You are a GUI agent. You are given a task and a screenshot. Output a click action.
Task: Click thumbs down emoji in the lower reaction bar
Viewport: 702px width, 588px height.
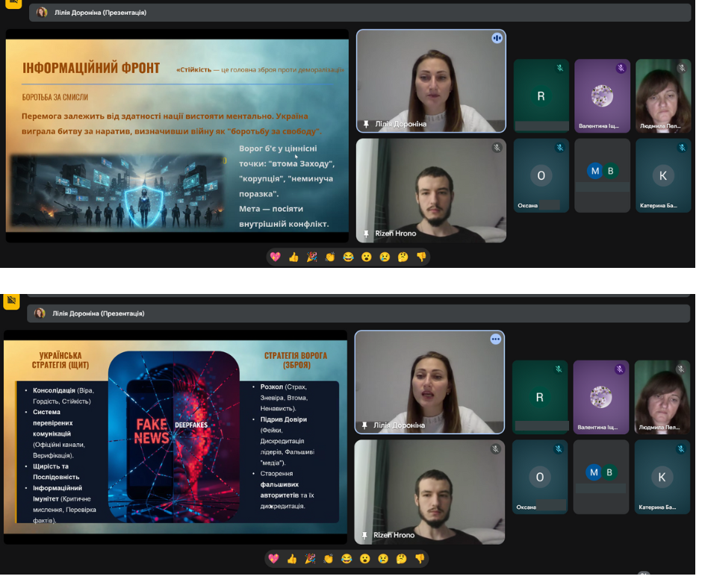tap(420, 558)
